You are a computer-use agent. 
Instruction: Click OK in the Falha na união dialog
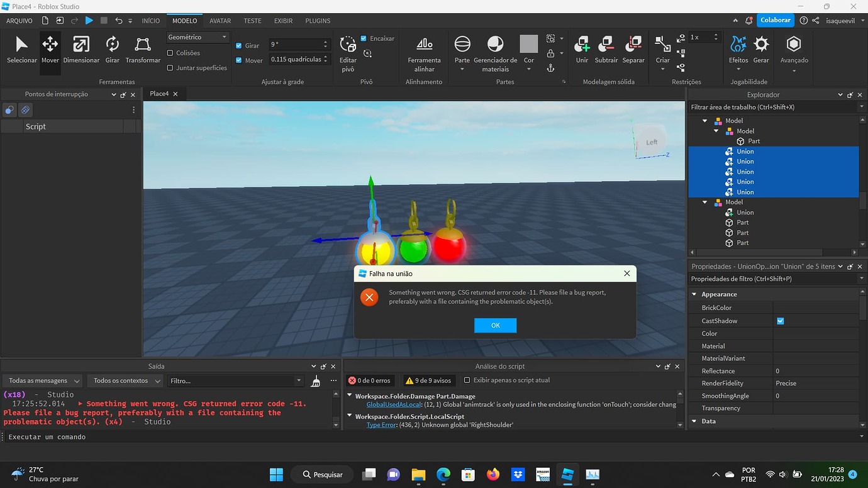496,325
